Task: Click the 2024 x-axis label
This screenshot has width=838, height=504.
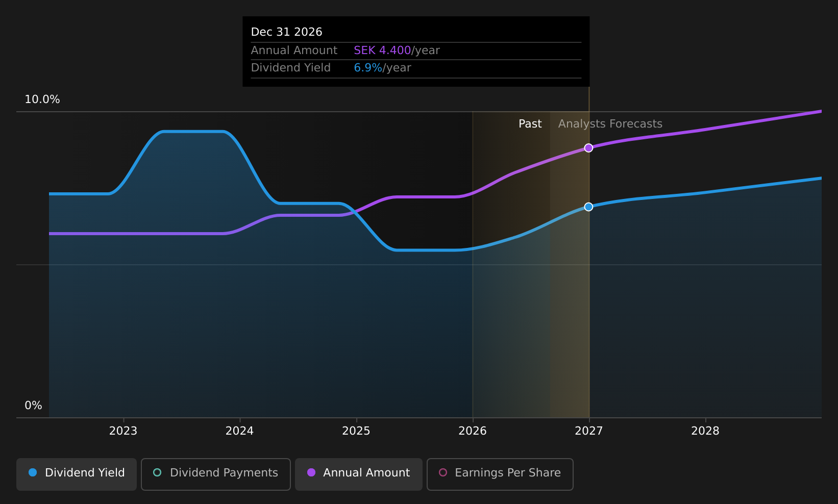Action: tap(240, 431)
